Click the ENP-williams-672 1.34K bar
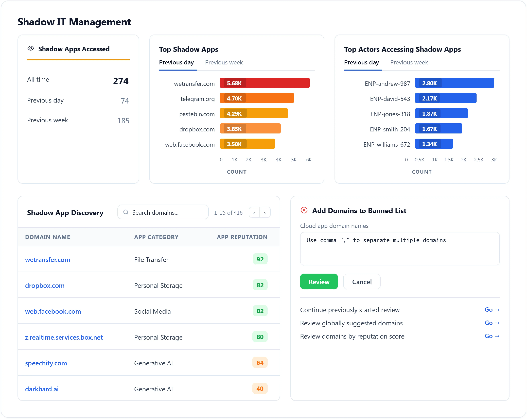 coord(434,144)
